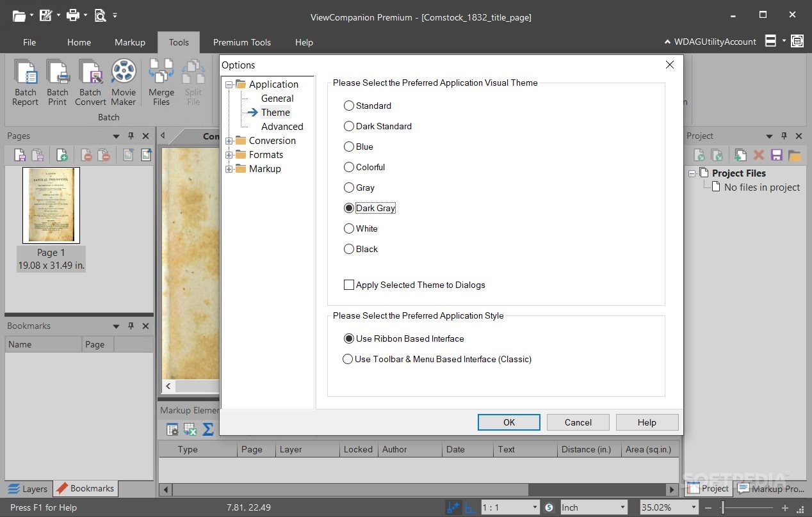
Task: Click the add page icon with green plus
Action: coord(61,155)
